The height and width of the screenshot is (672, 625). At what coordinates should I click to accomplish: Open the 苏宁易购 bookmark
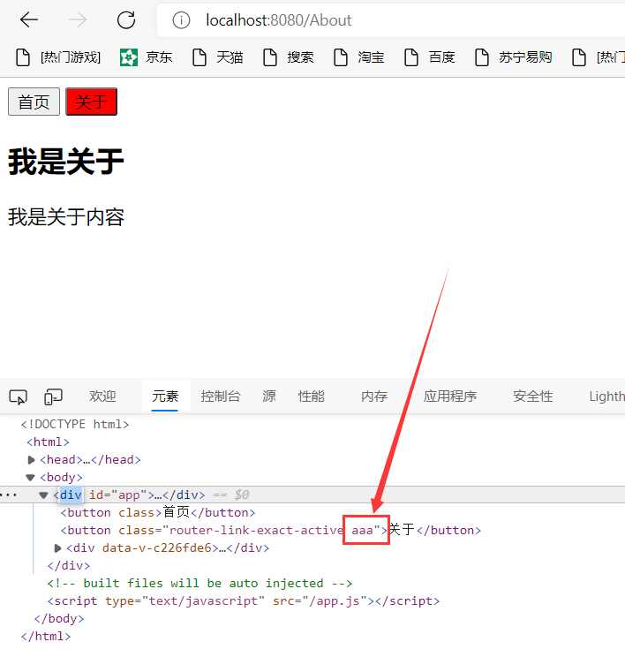tap(513, 57)
